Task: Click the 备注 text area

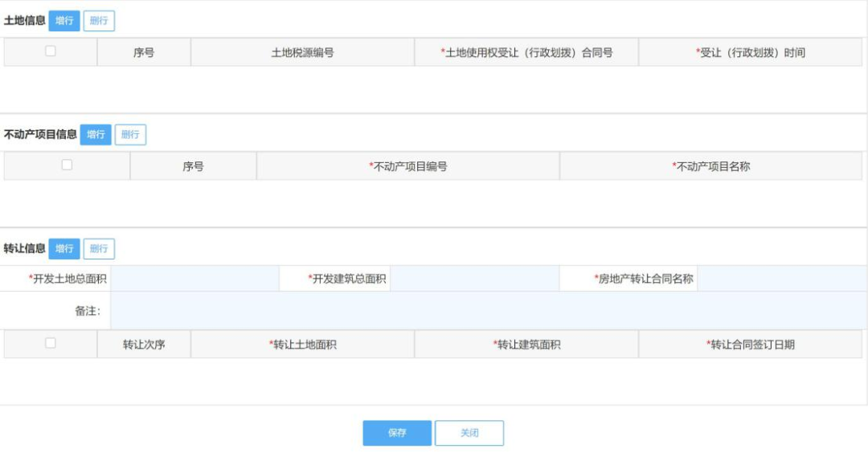Action: coord(489,311)
